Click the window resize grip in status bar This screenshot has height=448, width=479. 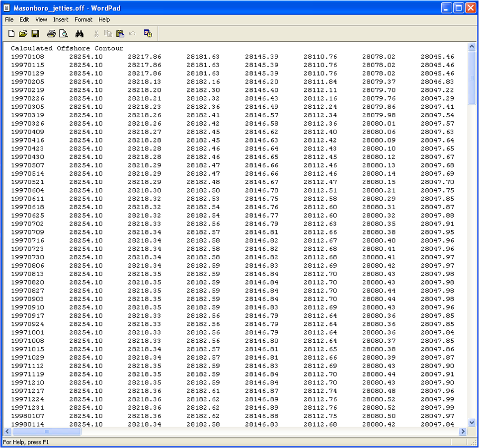pyautogui.click(x=473, y=443)
